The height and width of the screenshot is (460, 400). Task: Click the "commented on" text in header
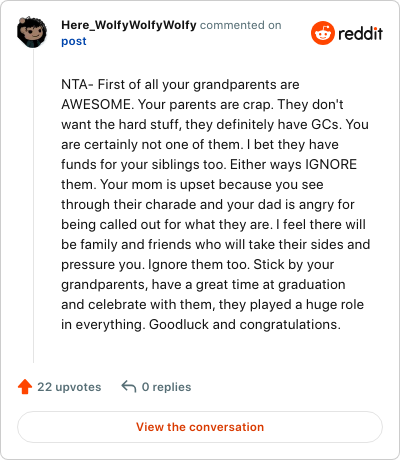tap(241, 25)
